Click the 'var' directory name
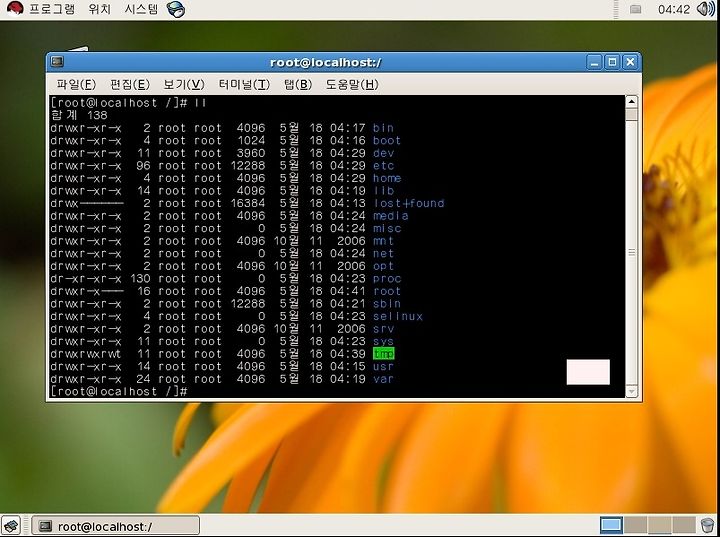The height and width of the screenshot is (537, 720). coord(383,379)
